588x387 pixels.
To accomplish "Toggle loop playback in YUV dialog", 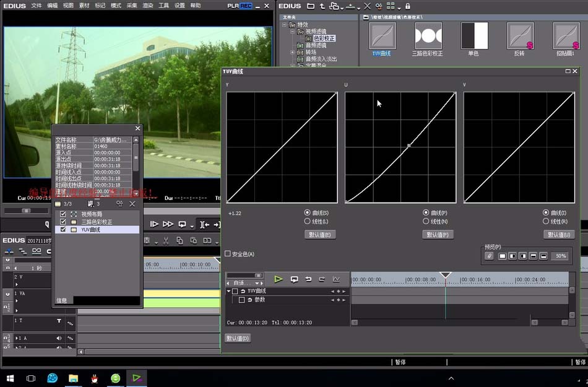I will pyautogui.click(x=295, y=279).
